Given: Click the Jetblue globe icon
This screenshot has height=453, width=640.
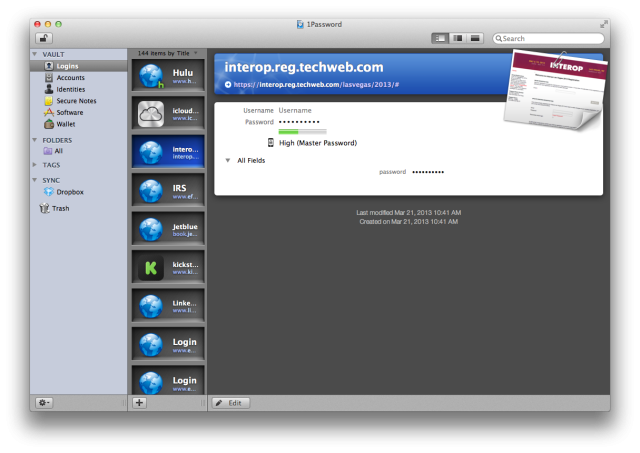Looking at the screenshot, I should click(x=151, y=229).
